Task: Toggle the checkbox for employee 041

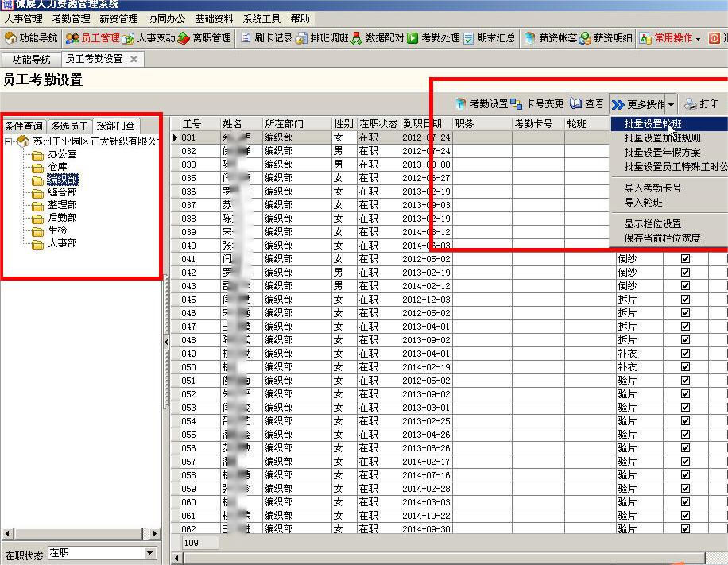Action: pyautogui.click(x=685, y=258)
